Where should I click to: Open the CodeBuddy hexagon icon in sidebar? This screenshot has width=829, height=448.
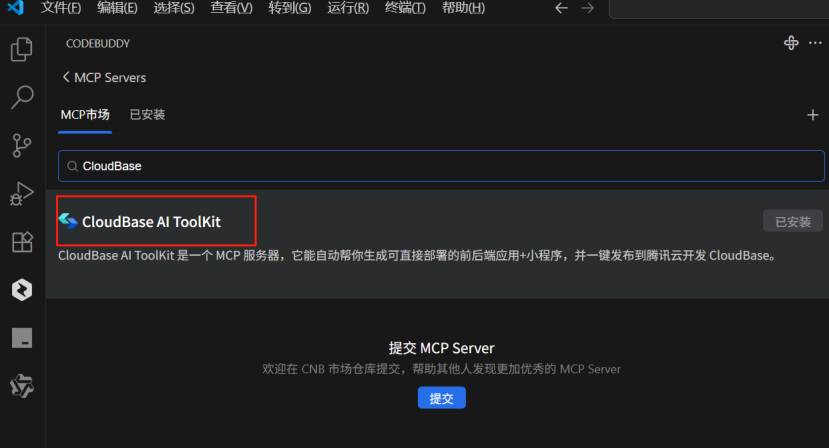pyautogui.click(x=22, y=290)
